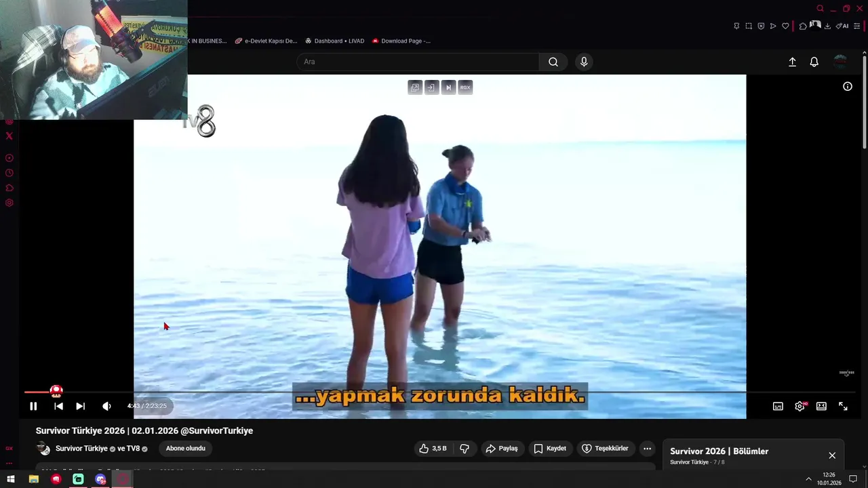Go to previous video in playlist
Viewport: 868px width, 488px height.
[58, 406]
